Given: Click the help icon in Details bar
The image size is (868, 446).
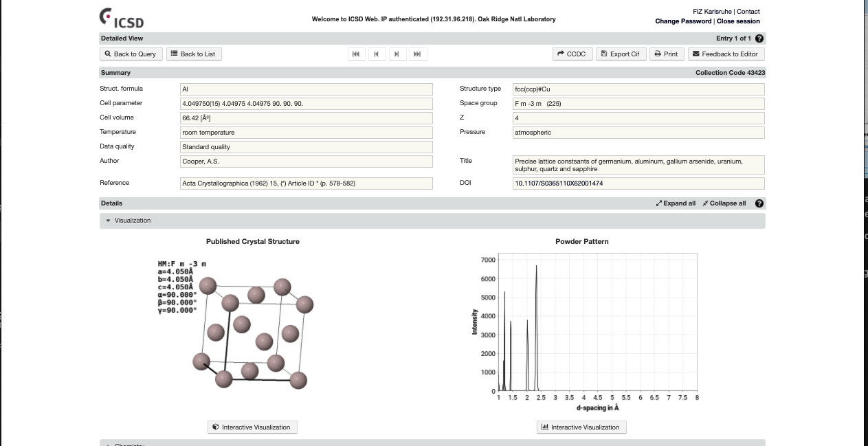Looking at the screenshot, I should [x=759, y=203].
